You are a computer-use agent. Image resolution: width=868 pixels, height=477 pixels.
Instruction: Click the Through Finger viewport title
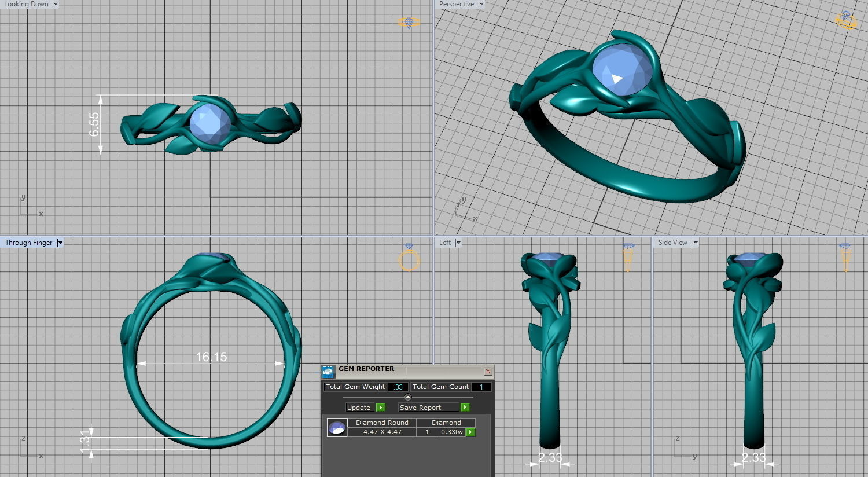click(x=28, y=243)
